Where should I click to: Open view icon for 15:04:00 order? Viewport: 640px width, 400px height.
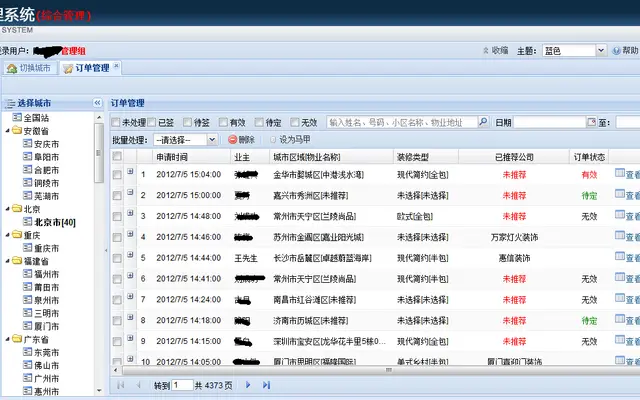click(620, 173)
